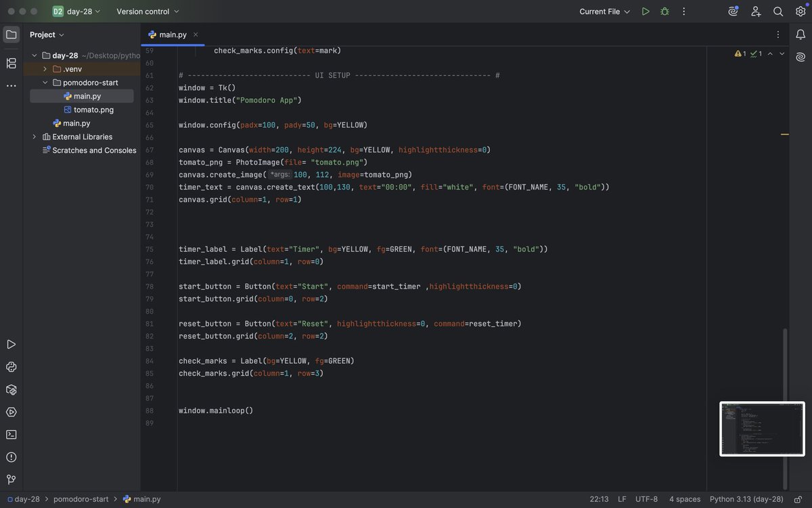The image size is (812, 508).
Task: Open the AI Assistant panel in right sidebar
Action: click(x=800, y=57)
